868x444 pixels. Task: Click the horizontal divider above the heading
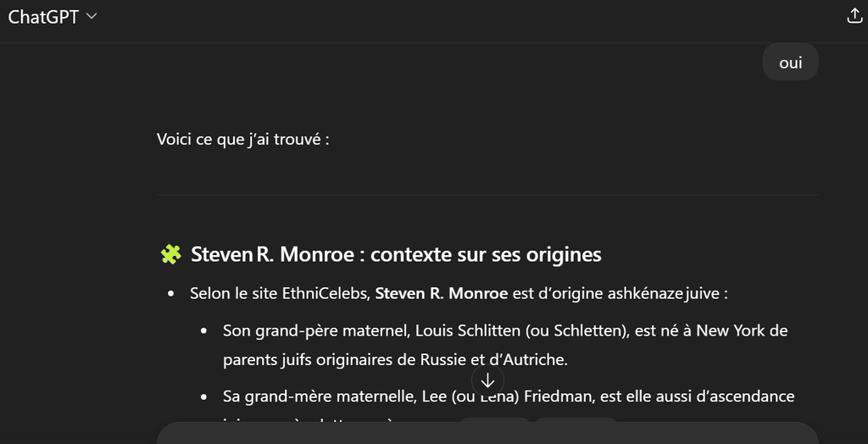click(x=487, y=195)
